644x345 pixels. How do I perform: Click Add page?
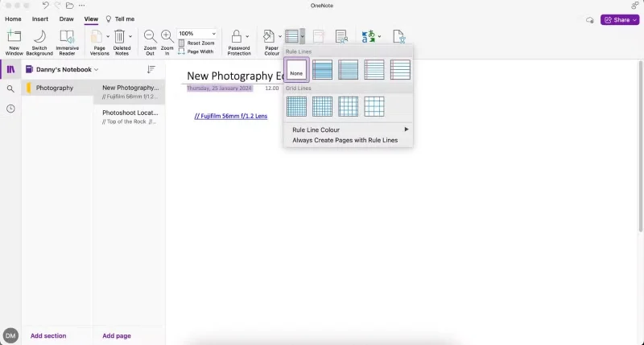117,335
